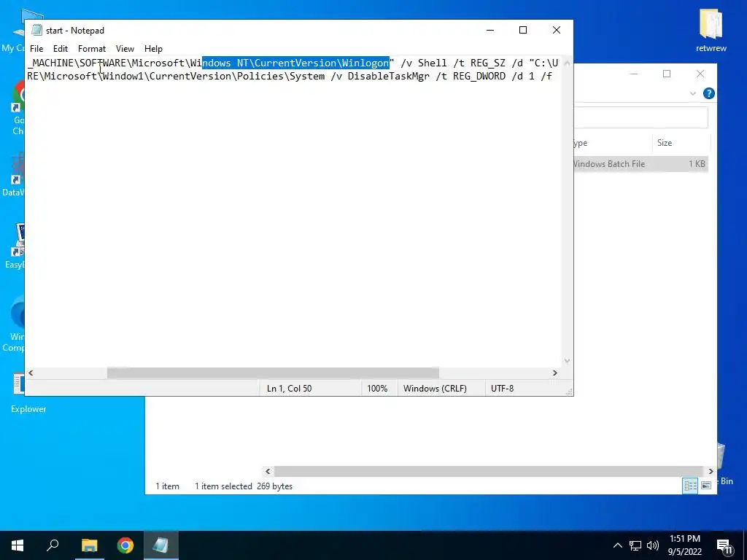
Task: Click Notepad horizontal scrollbar thumb
Action: [273, 373]
